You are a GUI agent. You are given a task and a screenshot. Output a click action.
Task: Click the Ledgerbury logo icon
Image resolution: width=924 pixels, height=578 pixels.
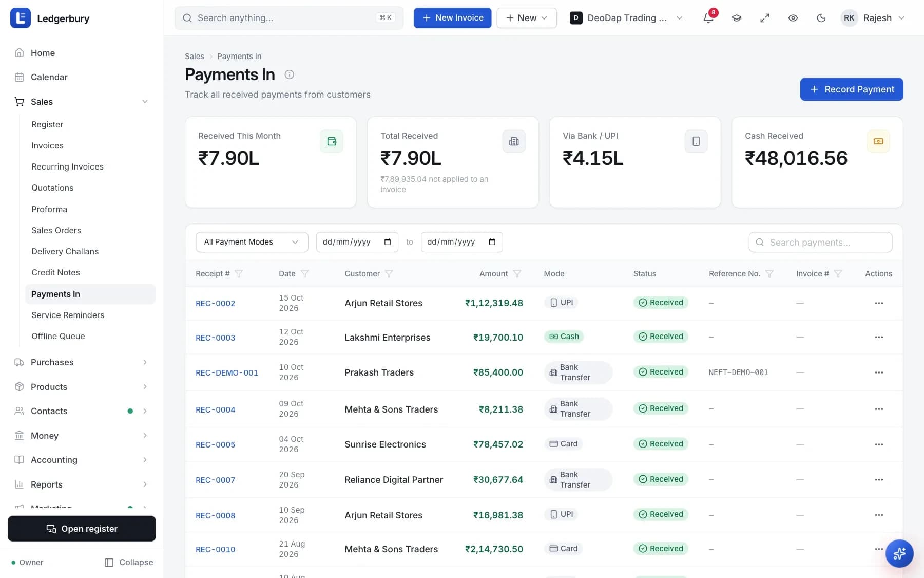[21, 18]
